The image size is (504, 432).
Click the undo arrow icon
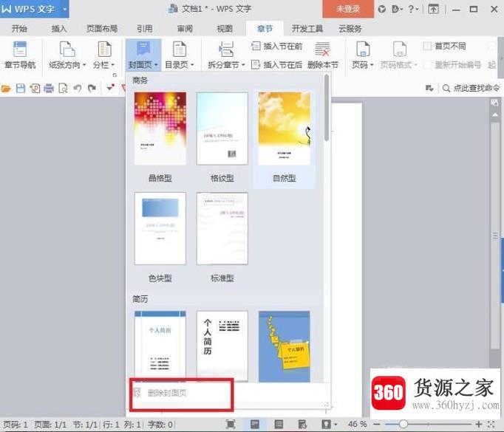pos(78,88)
